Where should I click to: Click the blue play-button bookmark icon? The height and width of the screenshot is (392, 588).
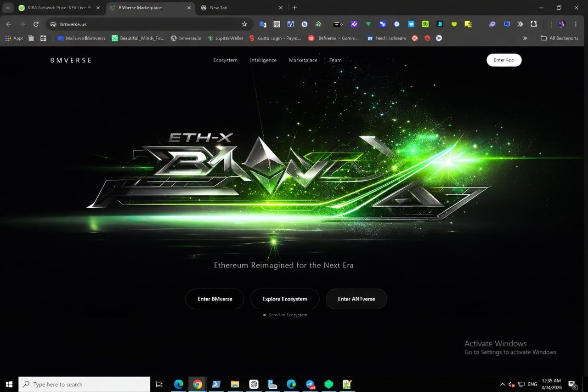click(439, 38)
